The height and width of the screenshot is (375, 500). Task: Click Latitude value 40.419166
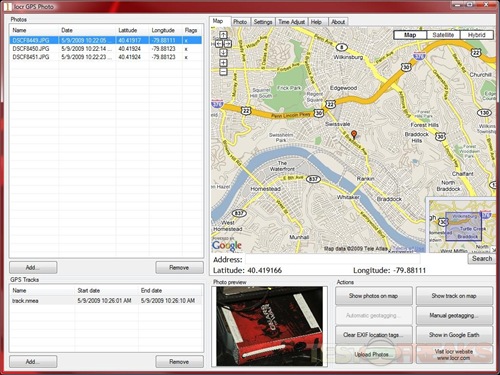pyautogui.click(x=265, y=270)
